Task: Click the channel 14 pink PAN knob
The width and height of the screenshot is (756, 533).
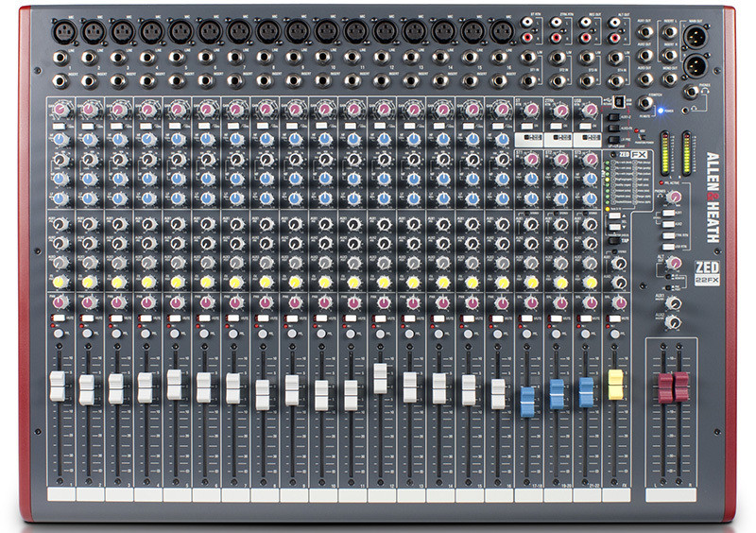Action: (x=442, y=303)
